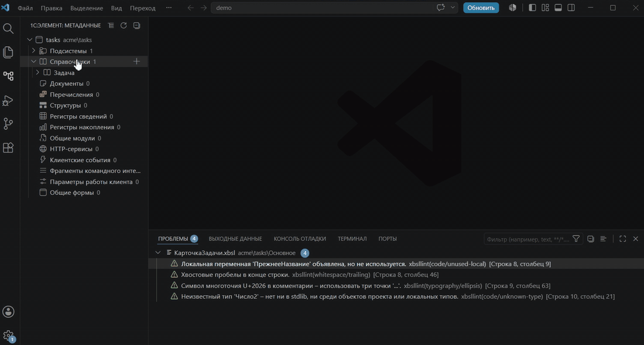Open the Вид menu

click(x=117, y=8)
